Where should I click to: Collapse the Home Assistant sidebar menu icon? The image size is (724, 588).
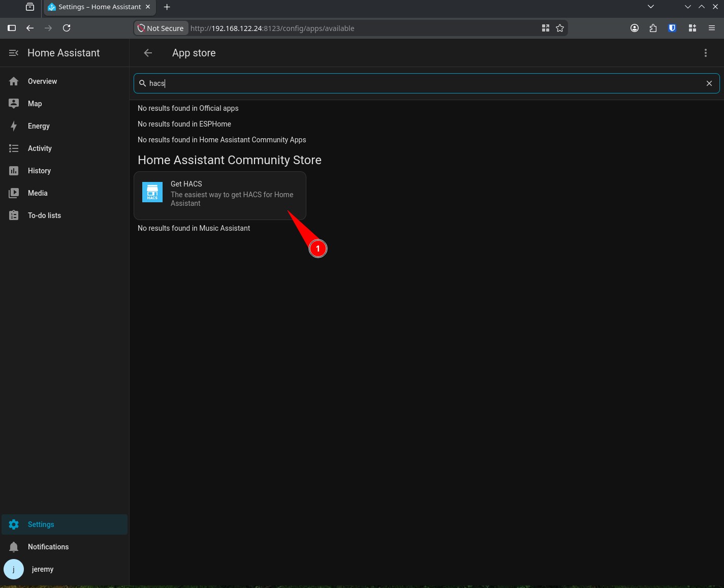tap(14, 53)
